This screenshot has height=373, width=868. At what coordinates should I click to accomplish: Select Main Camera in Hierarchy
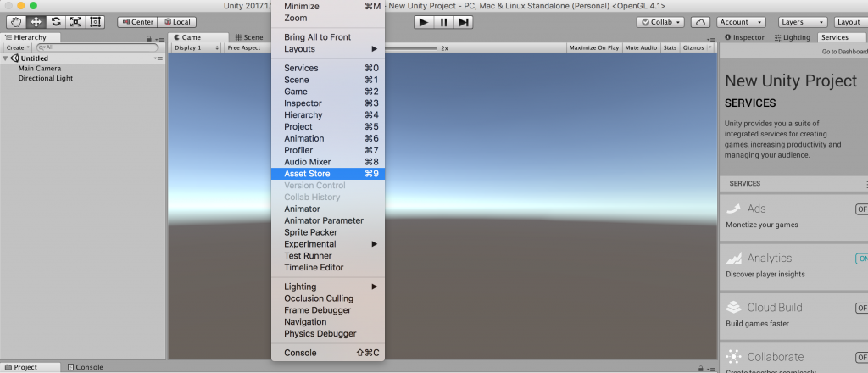click(40, 69)
